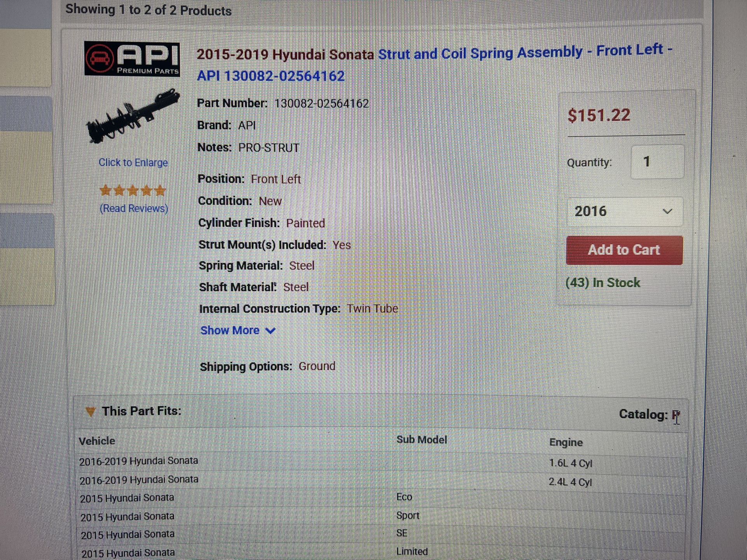Screen dimensions: 747x560
Task: Click the five-star rating icons
Action: [x=133, y=191]
